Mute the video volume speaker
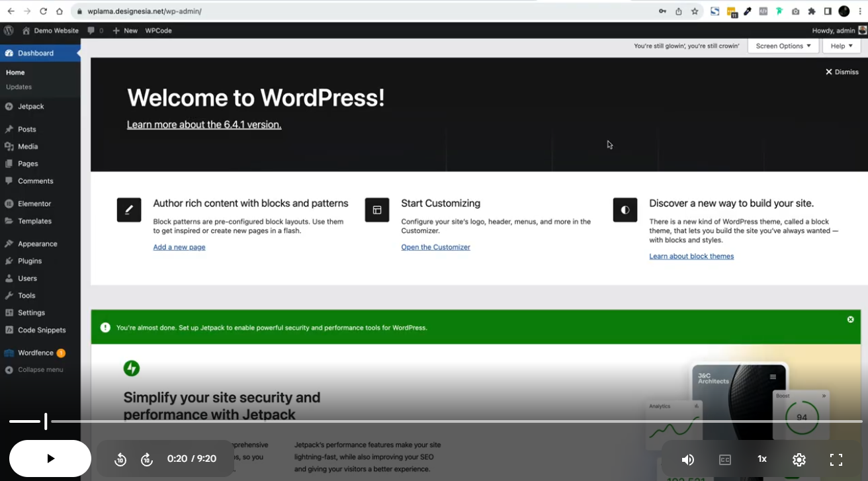Screen dimensions: 868x481 (x=688, y=459)
